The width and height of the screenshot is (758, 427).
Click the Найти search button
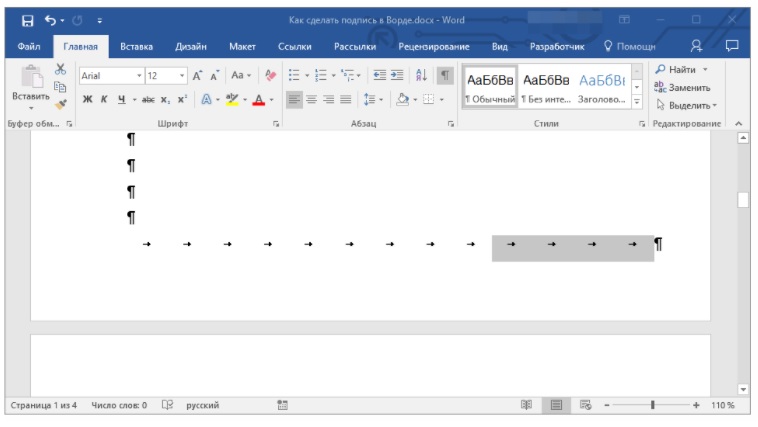click(681, 69)
